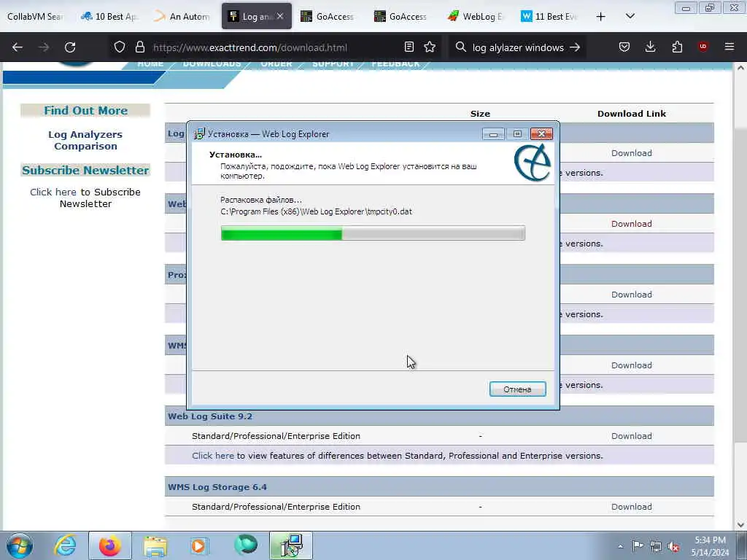Screen dimensions: 747x560
Task: Open FEEDBACK in the site navigation
Action: (x=395, y=64)
